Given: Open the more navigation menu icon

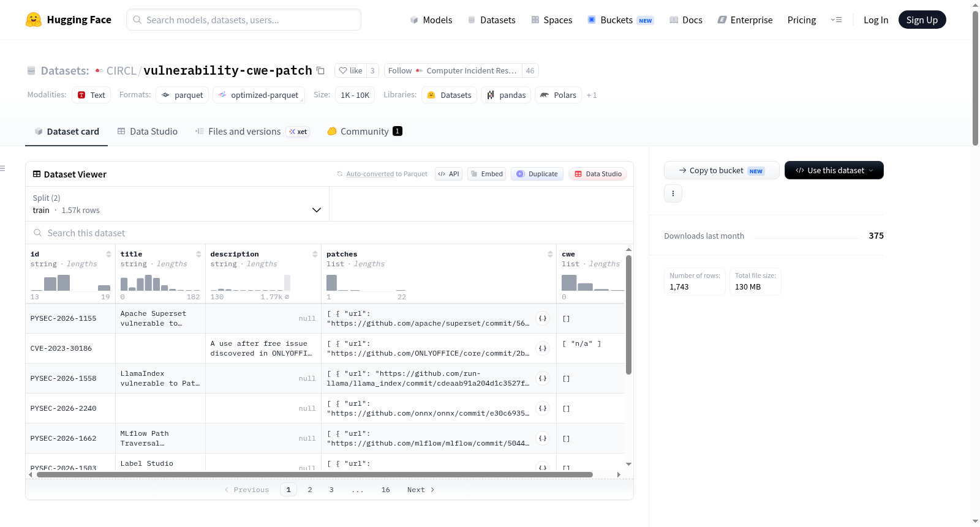Looking at the screenshot, I should pyautogui.click(x=836, y=20).
